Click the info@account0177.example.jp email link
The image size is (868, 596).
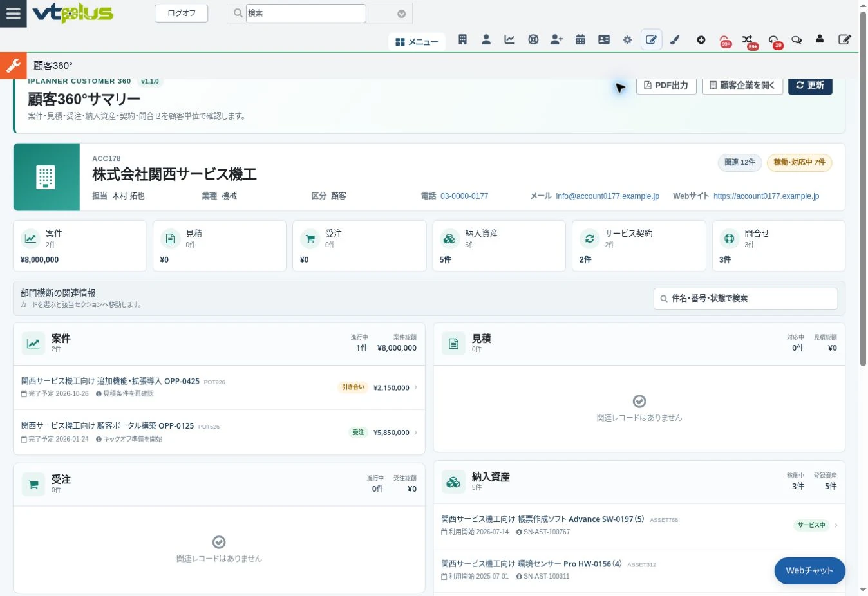pyautogui.click(x=608, y=196)
